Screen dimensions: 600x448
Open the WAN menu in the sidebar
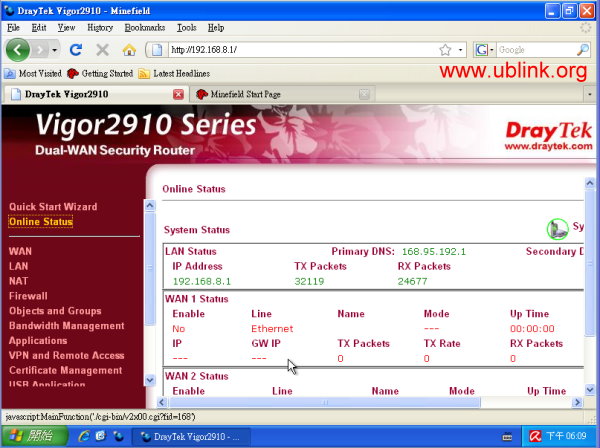pos(20,251)
